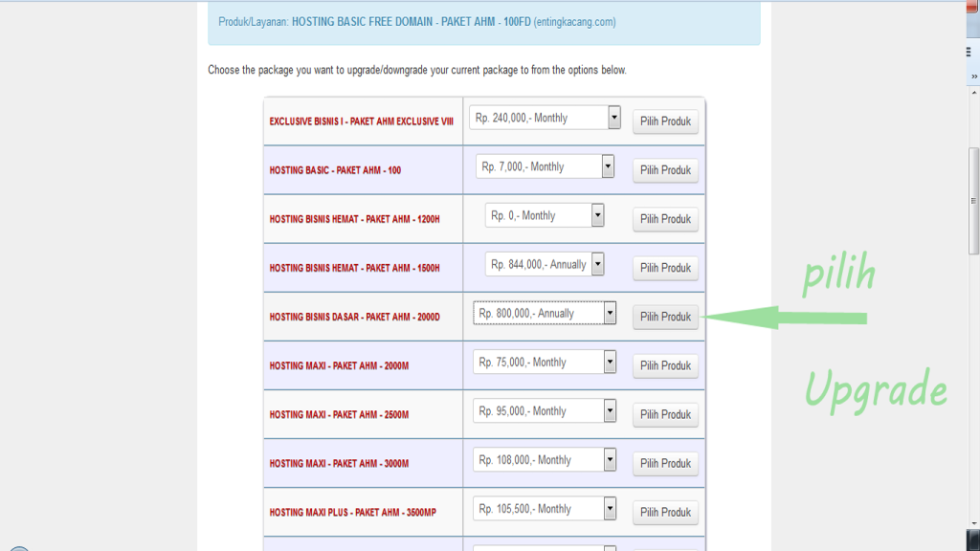Select Pilih Produk for HOSTING BASIC PAKET AHM 100

[x=664, y=169]
